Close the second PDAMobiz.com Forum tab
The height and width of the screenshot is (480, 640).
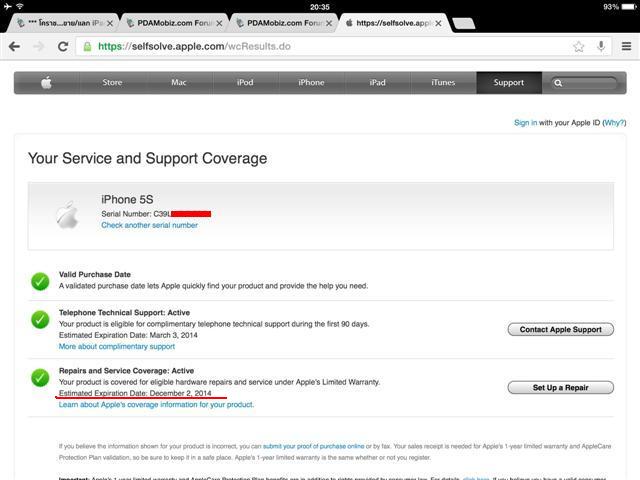219,23
